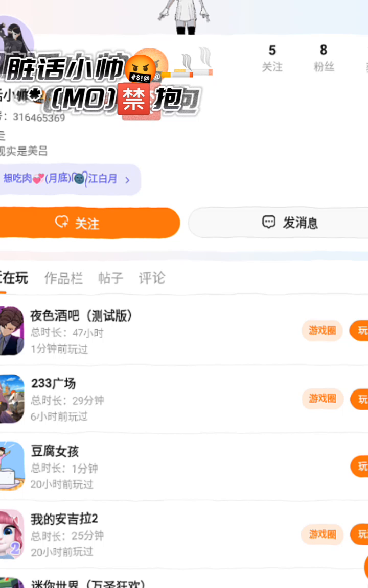Send a message via 发消息 button
Screen dimensions: 368x588
pyautogui.click(x=278, y=223)
